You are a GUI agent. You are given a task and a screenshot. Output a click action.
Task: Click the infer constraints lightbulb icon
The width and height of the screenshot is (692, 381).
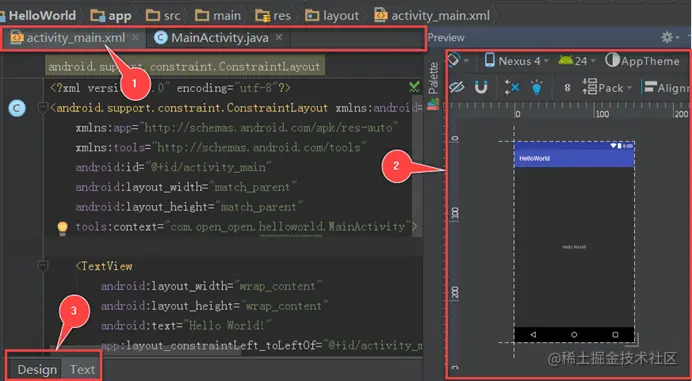tap(537, 87)
